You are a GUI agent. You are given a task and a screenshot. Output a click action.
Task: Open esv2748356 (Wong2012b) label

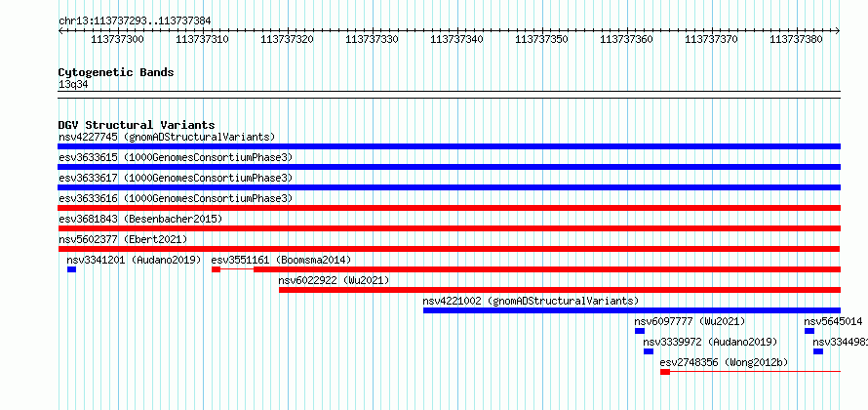tap(724, 362)
